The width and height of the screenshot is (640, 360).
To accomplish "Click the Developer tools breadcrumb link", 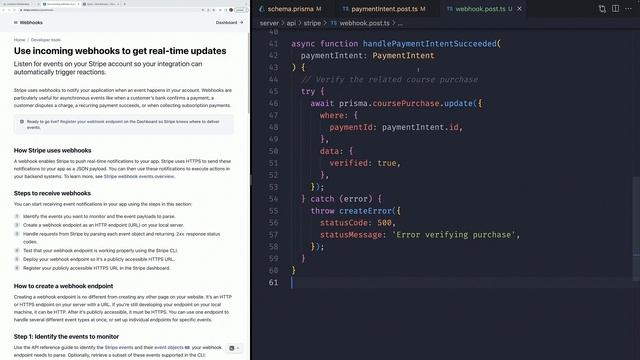I will [x=46, y=40].
